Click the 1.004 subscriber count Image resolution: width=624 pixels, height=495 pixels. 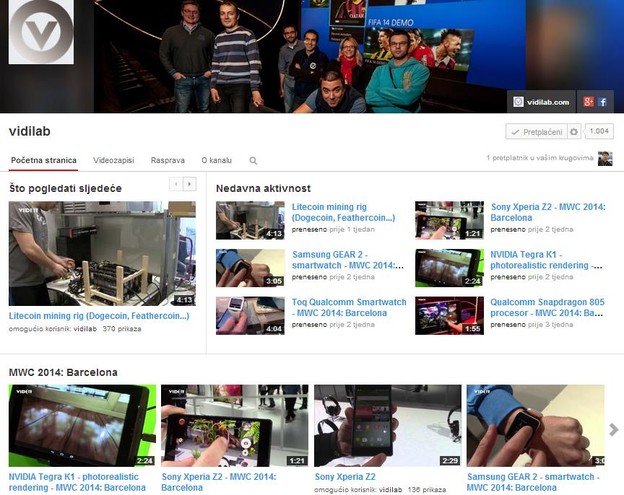(599, 131)
